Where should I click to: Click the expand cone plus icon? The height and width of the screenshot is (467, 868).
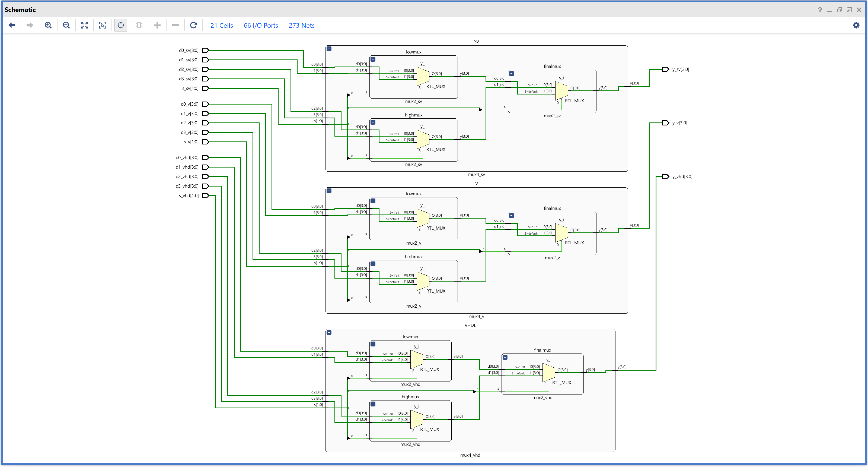157,25
